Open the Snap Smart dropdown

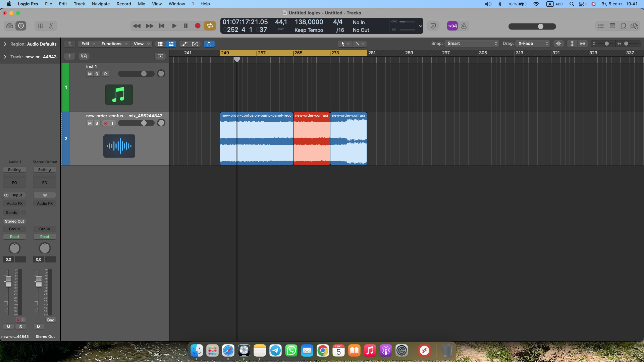pyautogui.click(x=472, y=44)
